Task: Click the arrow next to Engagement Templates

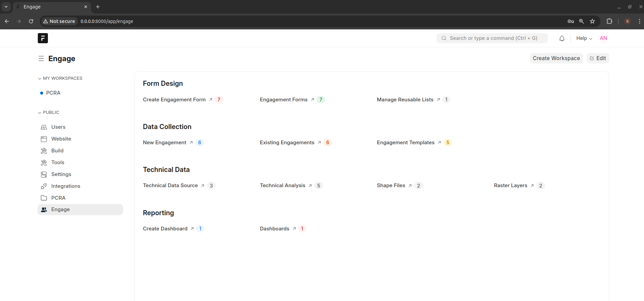Action: (x=439, y=143)
